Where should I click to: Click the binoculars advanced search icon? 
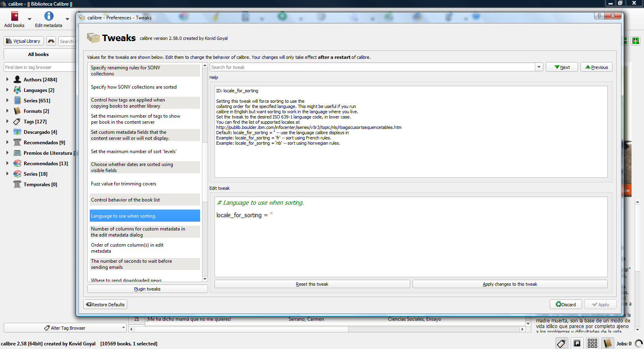[51, 41]
